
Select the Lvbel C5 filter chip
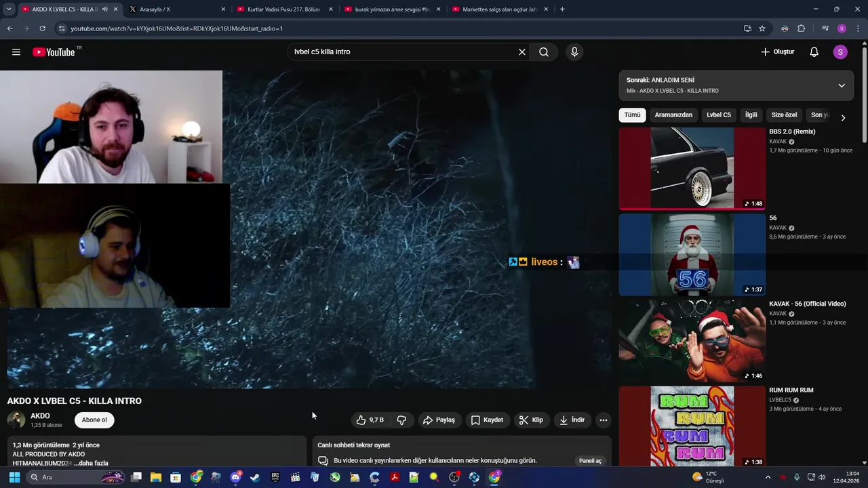(x=719, y=115)
